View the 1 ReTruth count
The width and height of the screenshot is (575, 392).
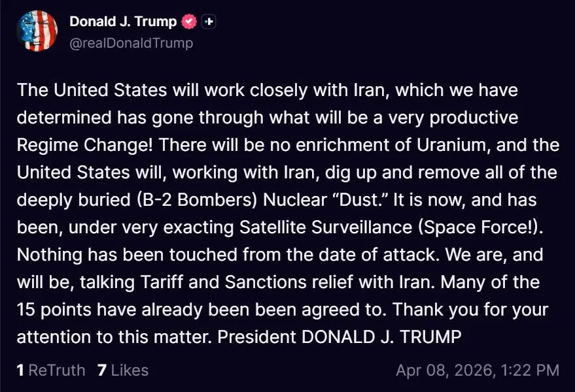pos(51,370)
